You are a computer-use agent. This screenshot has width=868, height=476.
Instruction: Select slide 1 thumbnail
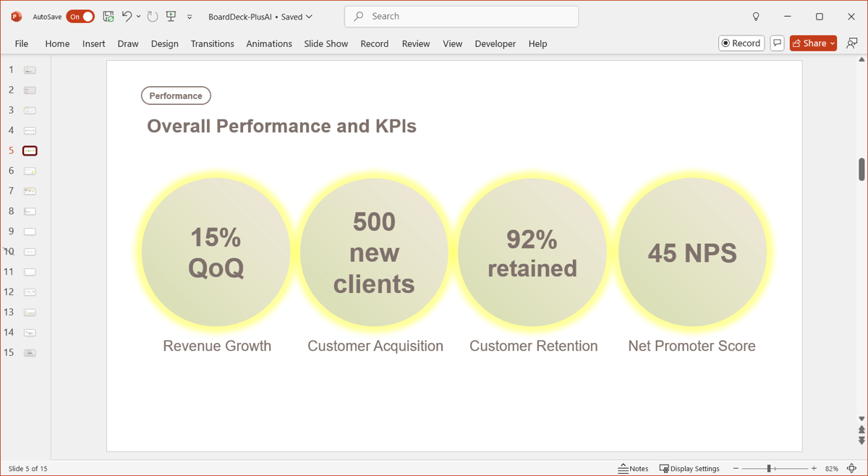coord(30,70)
